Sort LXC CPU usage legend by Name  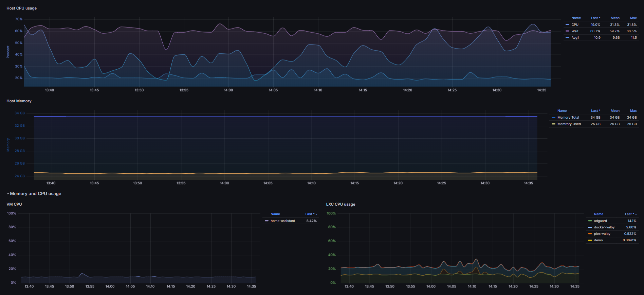tap(599, 214)
